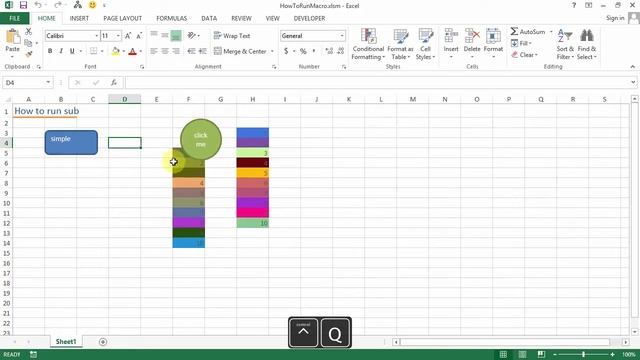640x360 pixels.
Task: Switch to the DEVELOPER tab
Action: click(x=309, y=18)
